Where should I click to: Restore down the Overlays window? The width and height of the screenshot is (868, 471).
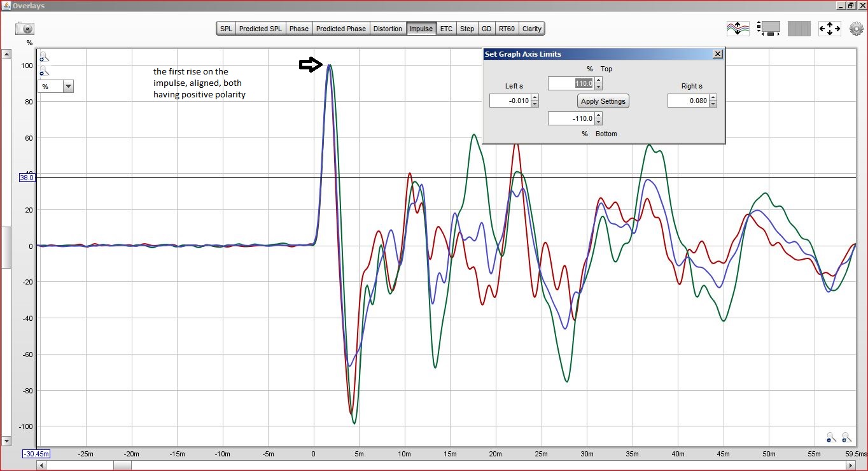pos(850,5)
